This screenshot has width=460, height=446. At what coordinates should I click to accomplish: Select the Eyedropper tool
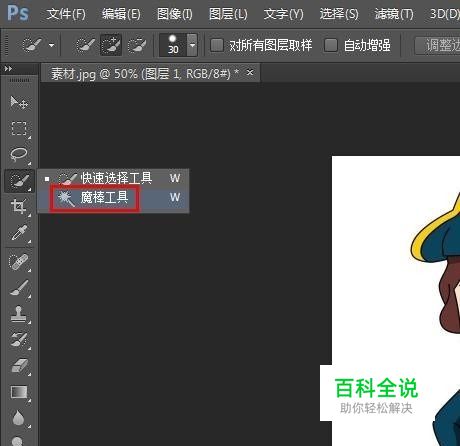(x=19, y=233)
